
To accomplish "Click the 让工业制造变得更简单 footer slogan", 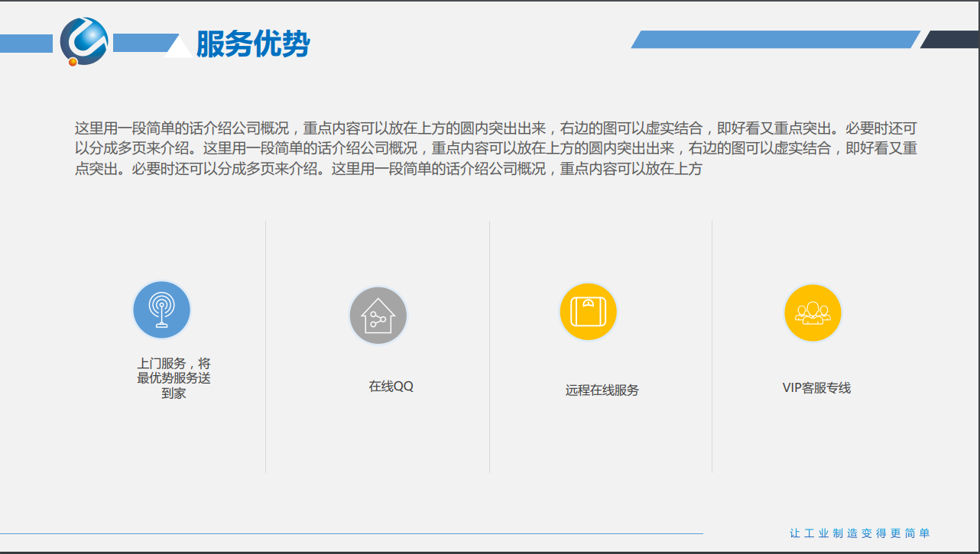I will (860, 533).
